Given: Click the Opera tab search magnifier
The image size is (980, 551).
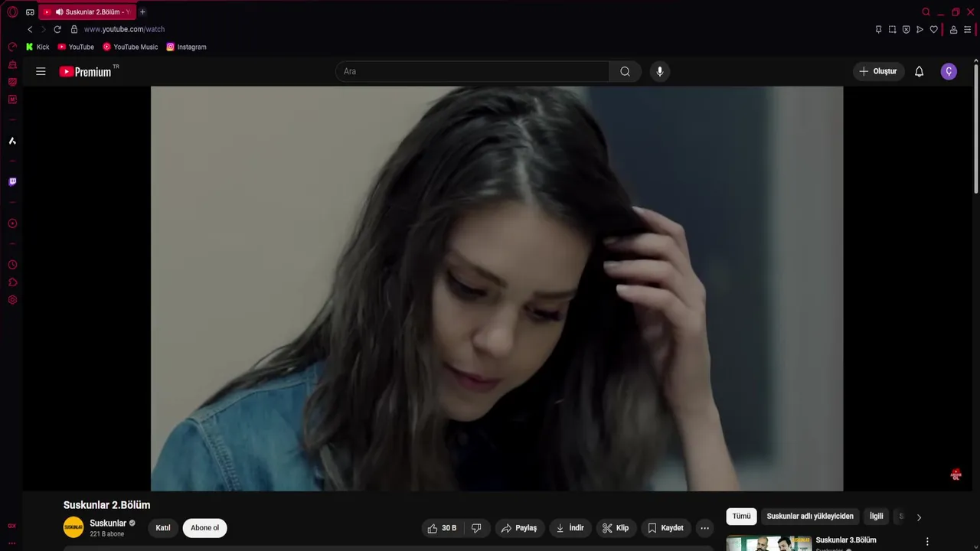Looking at the screenshot, I should coord(926,11).
